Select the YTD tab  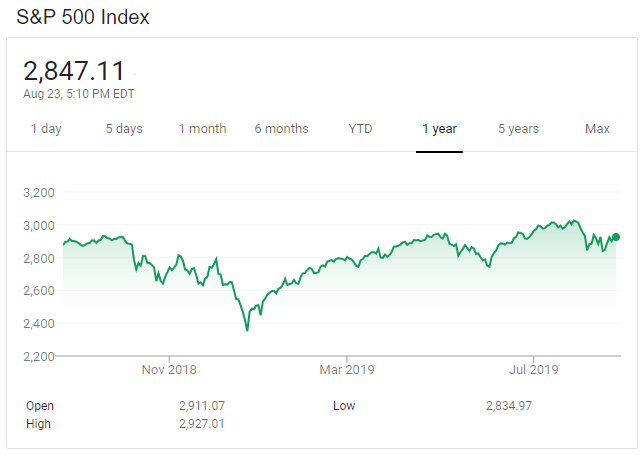tap(360, 129)
